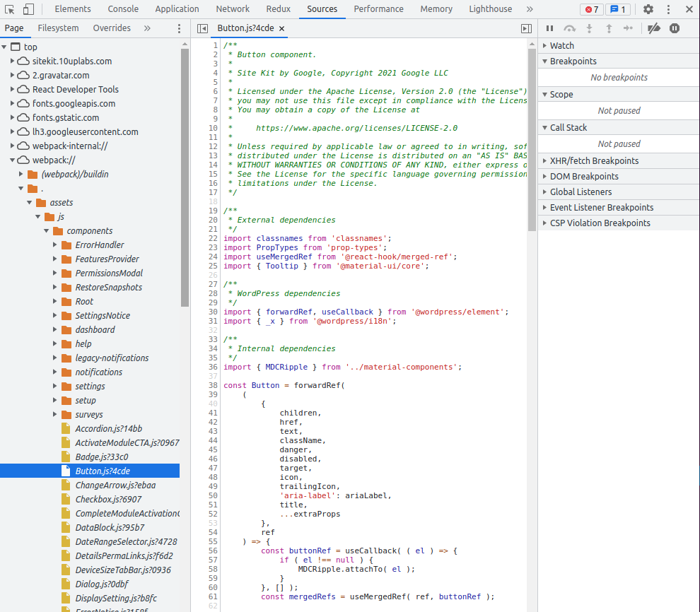
Task: Click the step into function icon
Action: coord(589,28)
